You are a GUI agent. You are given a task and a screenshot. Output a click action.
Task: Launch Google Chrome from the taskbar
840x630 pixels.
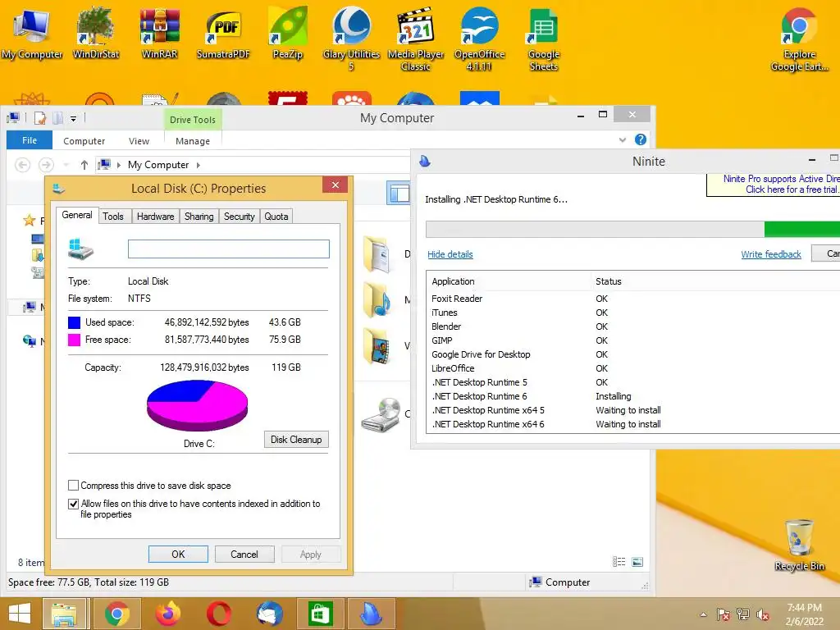[x=116, y=614]
